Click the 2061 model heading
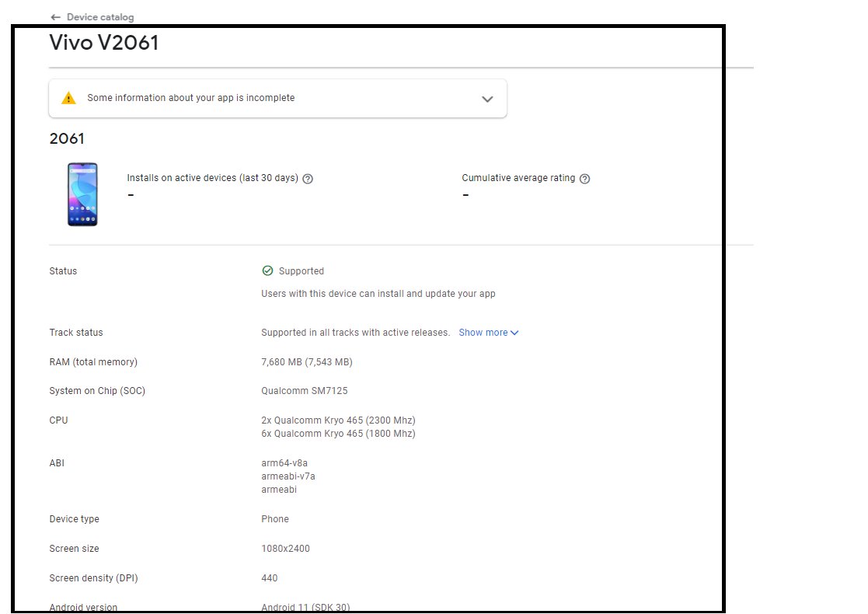This screenshot has height=614, width=868. [x=67, y=138]
